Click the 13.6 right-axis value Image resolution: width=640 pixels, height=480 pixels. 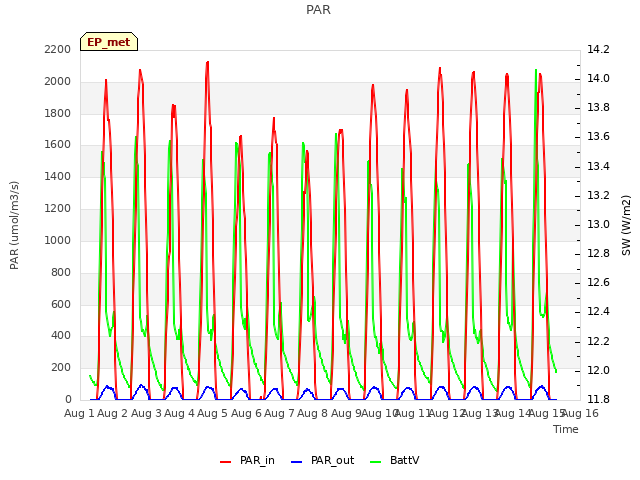point(598,136)
